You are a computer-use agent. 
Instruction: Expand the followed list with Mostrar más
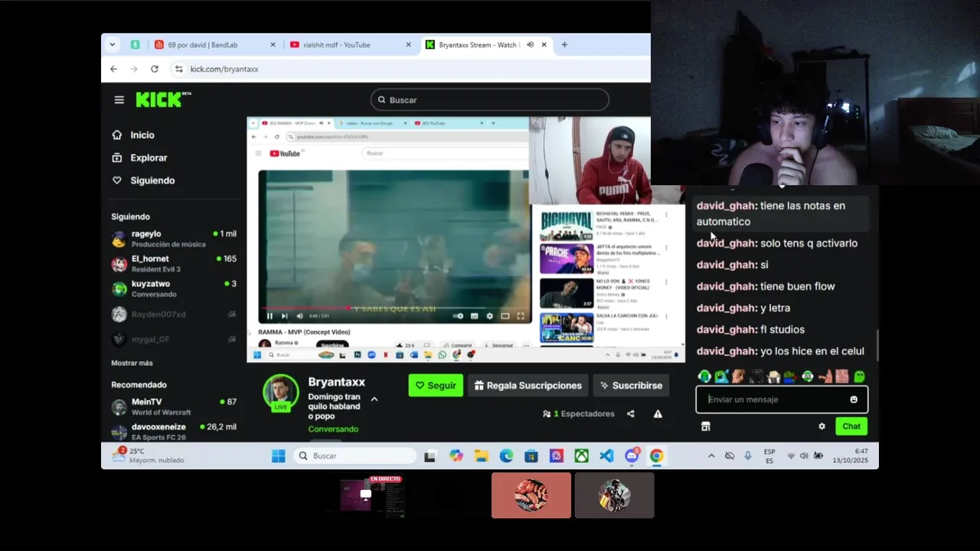[132, 363]
